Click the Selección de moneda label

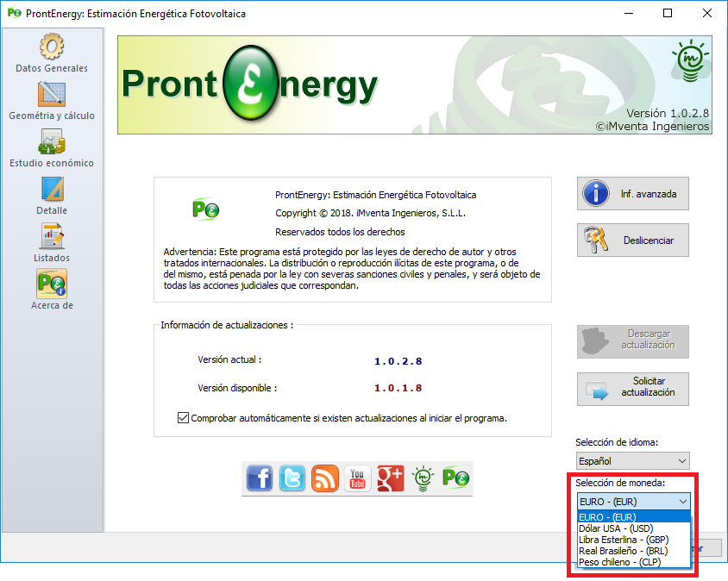[x=620, y=483]
